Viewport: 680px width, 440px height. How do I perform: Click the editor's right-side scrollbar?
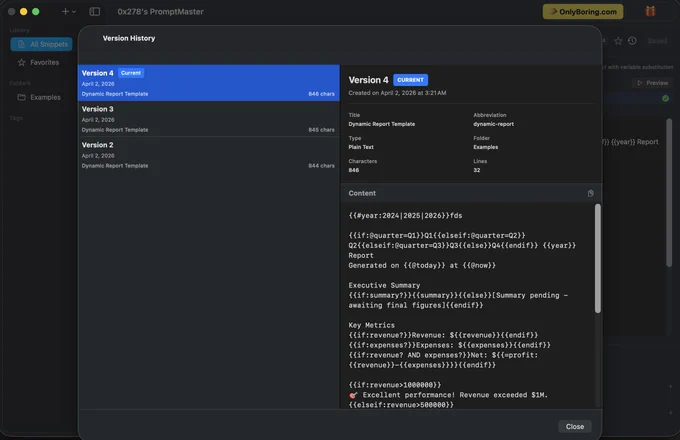(x=669, y=192)
